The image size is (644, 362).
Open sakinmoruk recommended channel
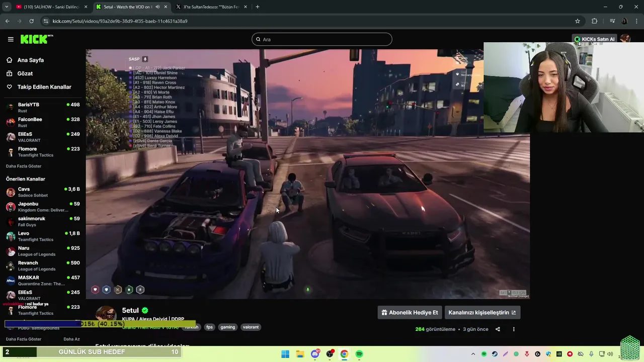43,221
